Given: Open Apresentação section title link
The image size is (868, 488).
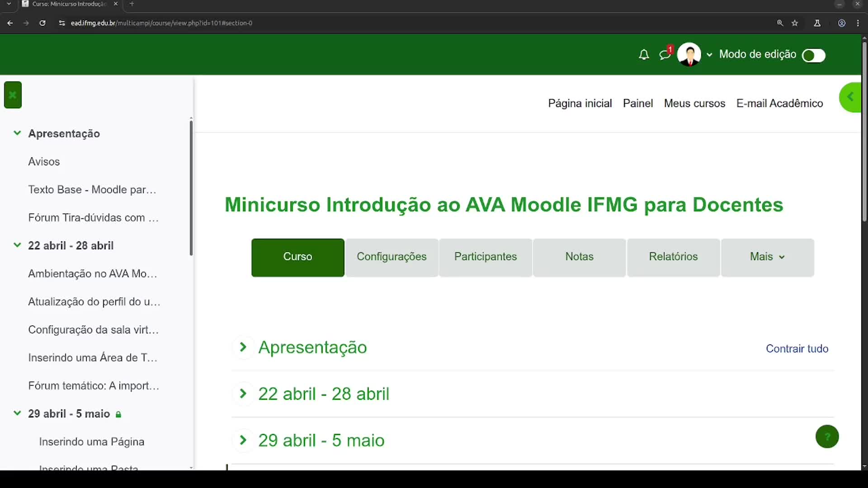Looking at the screenshot, I should click(x=312, y=347).
